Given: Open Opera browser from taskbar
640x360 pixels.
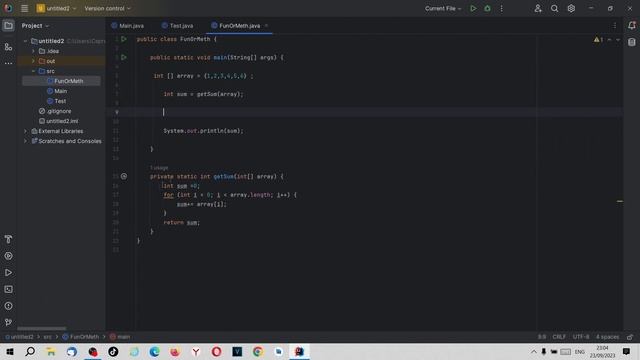Looking at the screenshot, I should (x=216, y=351).
